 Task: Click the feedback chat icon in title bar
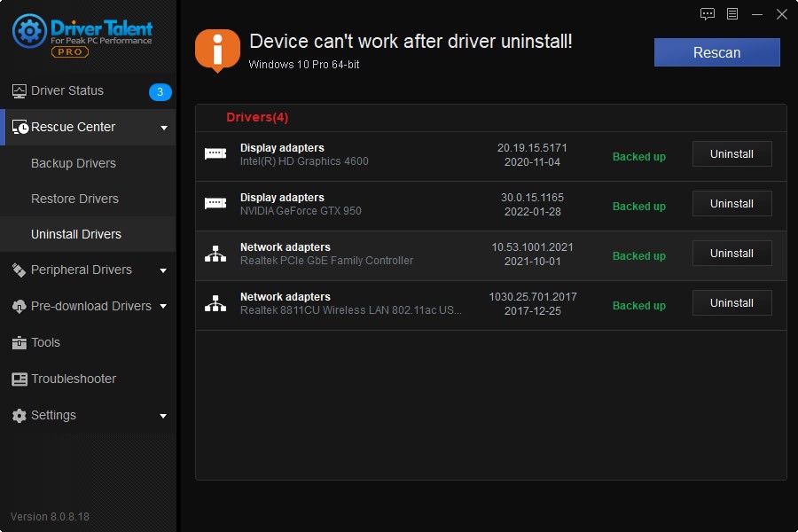pyautogui.click(x=708, y=13)
